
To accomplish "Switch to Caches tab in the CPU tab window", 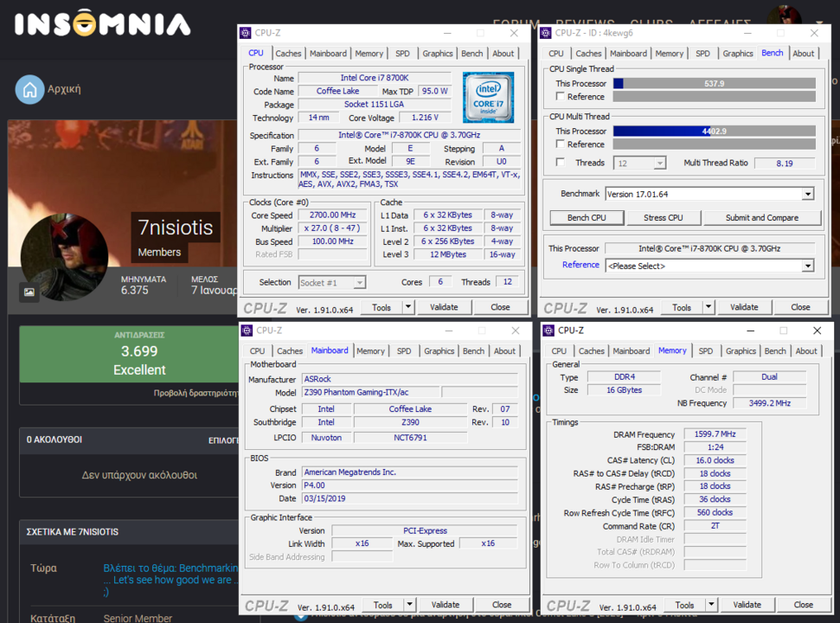I will click(288, 54).
